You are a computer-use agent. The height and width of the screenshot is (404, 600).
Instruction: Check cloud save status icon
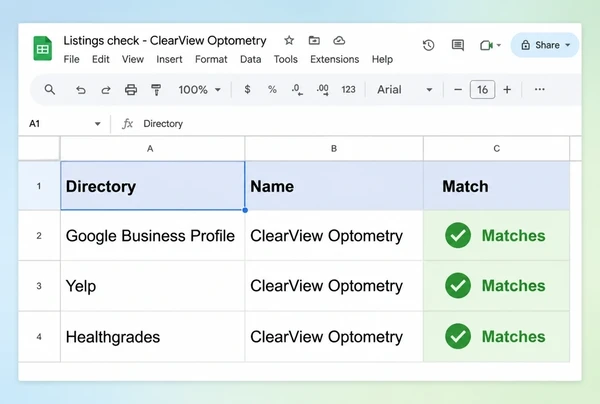[x=339, y=40]
